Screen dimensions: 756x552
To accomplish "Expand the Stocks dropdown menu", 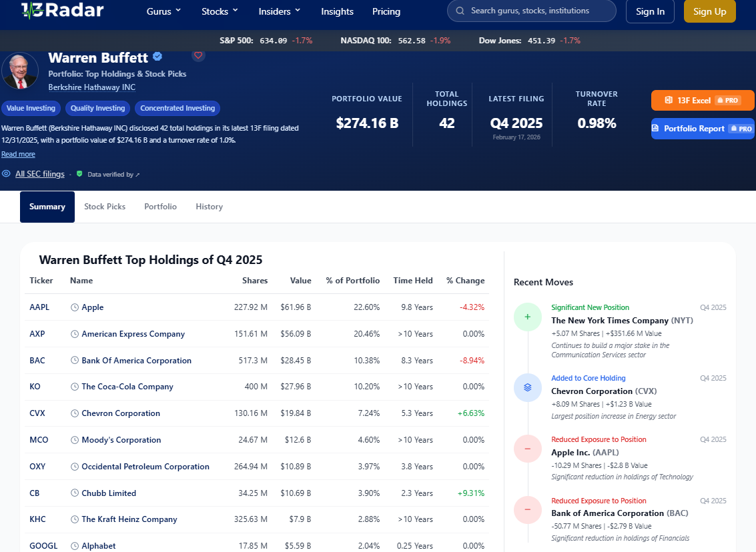I will [x=220, y=11].
